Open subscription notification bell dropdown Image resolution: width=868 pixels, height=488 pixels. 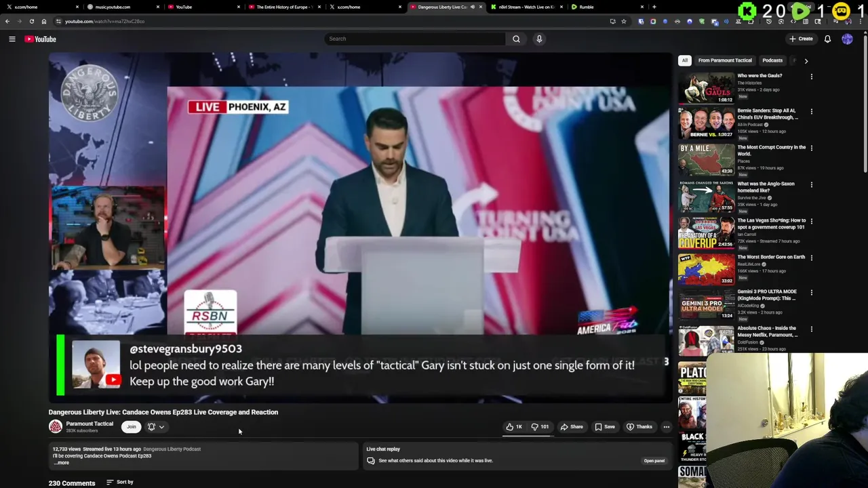156,426
